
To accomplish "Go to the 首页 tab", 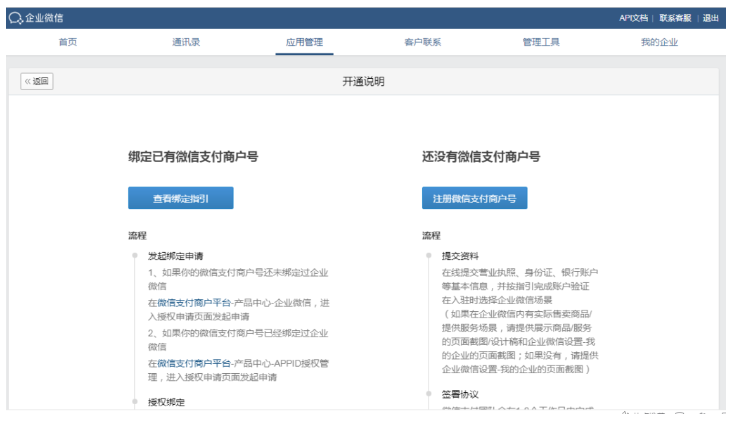I will click(68, 42).
